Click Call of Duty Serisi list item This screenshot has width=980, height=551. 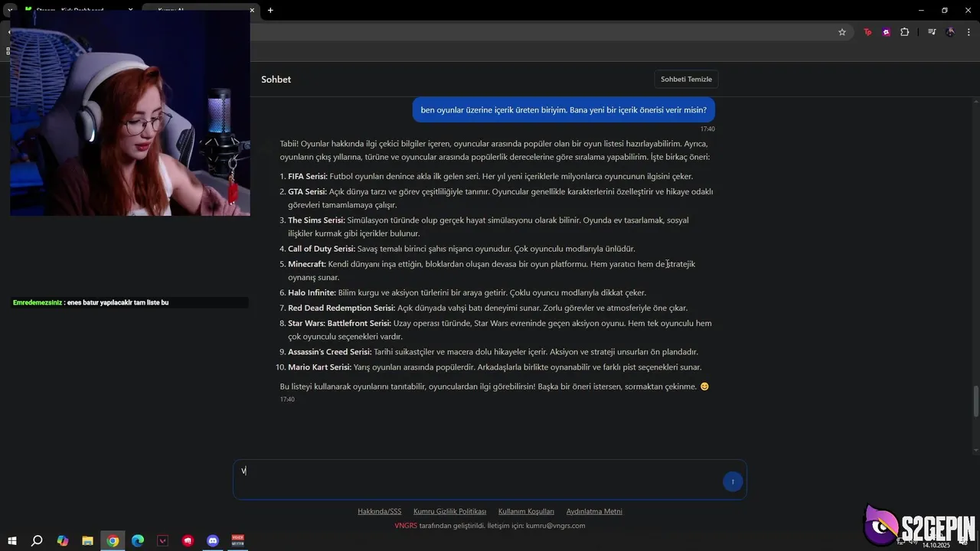pyautogui.click(x=462, y=249)
